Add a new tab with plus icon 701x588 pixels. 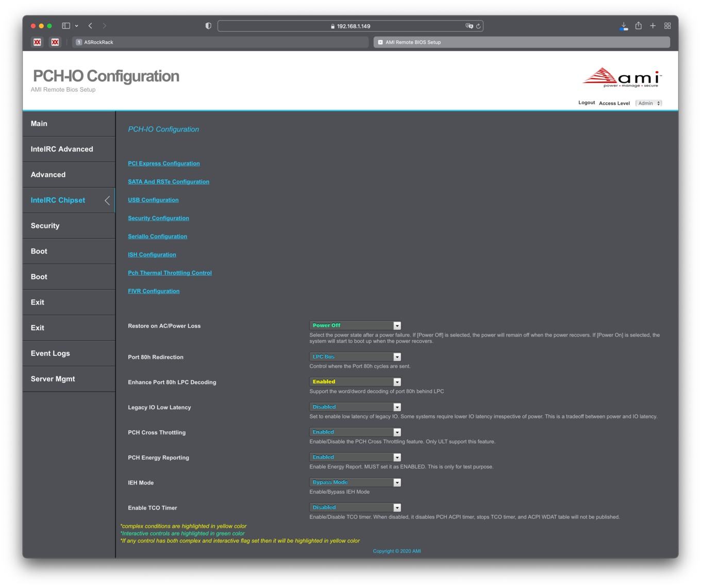[x=653, y=26]
